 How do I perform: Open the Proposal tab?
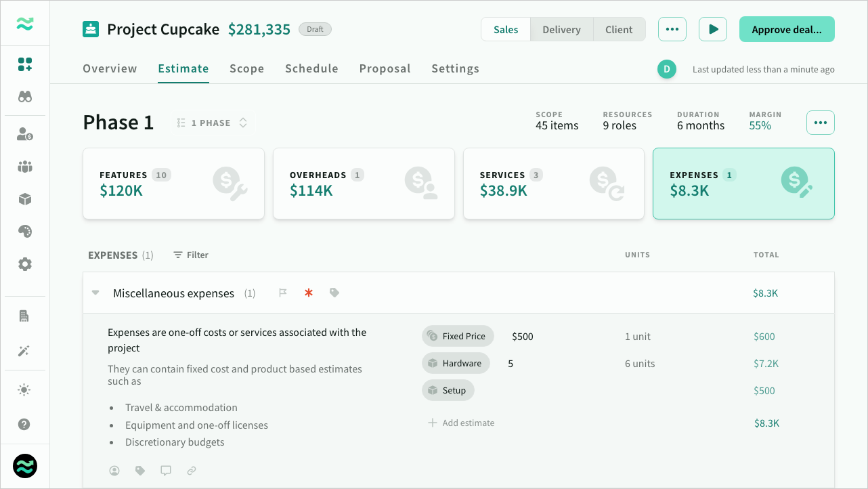[x=385, y=68]
